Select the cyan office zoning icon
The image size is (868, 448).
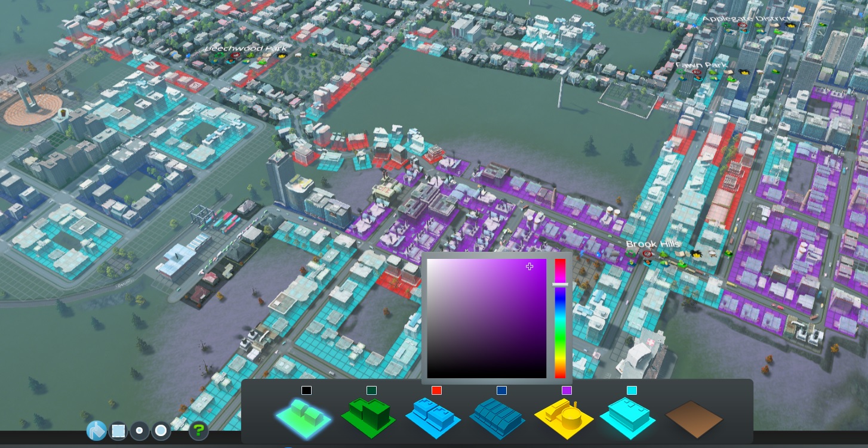pos(628,417)
